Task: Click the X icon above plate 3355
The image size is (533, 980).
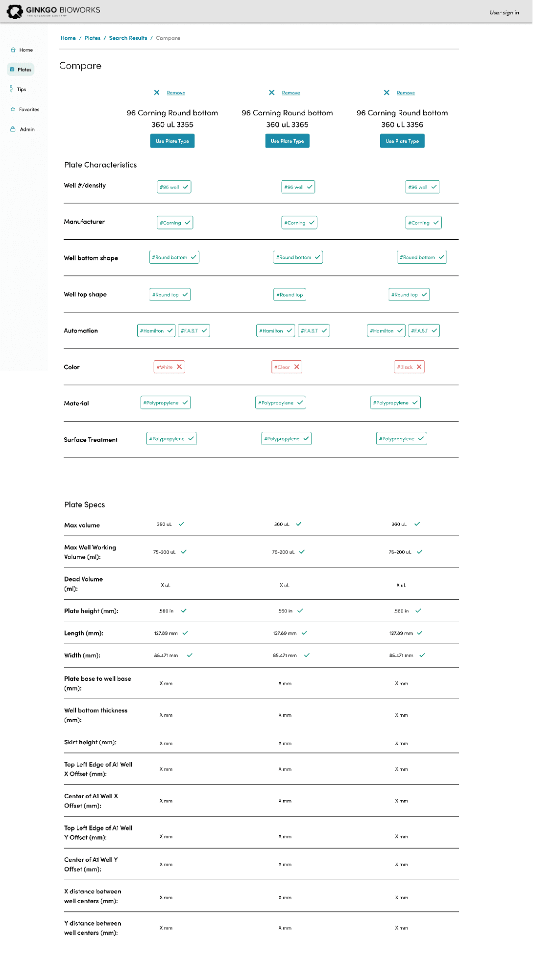Action: (157, 93)
